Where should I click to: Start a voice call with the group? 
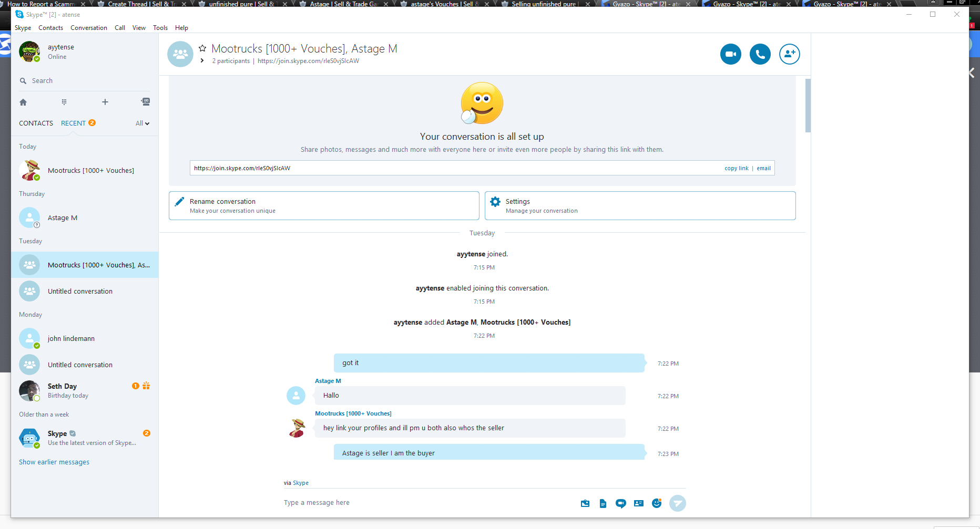pos(760,54)
